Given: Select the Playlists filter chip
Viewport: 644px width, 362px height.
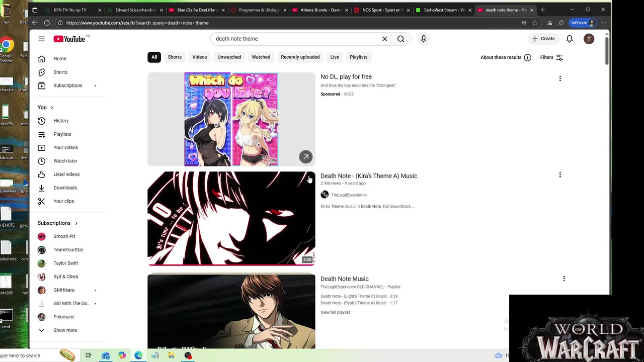Looking at the screenshot, I should 359,57.
